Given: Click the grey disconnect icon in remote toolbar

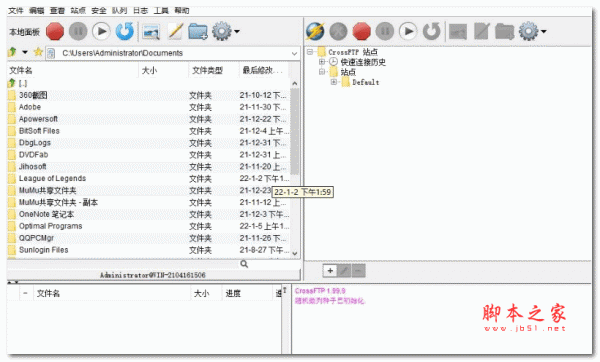Looking at the screenshot, I should 339,31.
